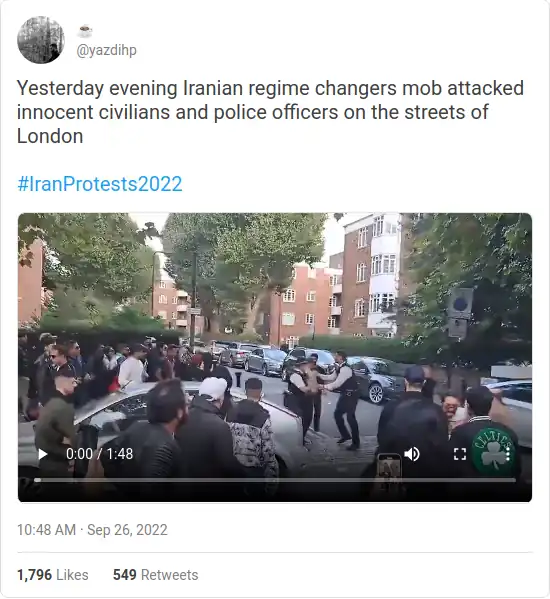Click the Sep 26, 2022 date
This screenshot has width=550, height=599.
point(127,530)
